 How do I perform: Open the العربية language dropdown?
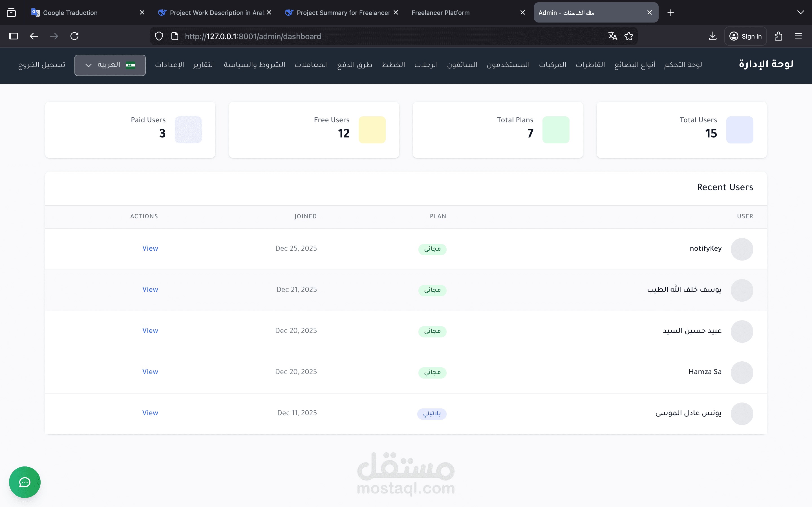coord(110,65)
